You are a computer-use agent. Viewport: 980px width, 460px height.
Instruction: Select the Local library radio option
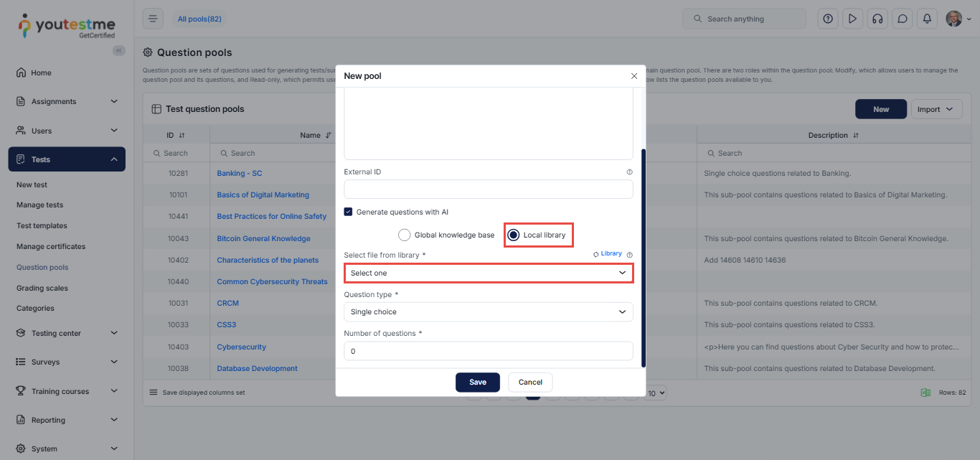(x=514, y=235)
